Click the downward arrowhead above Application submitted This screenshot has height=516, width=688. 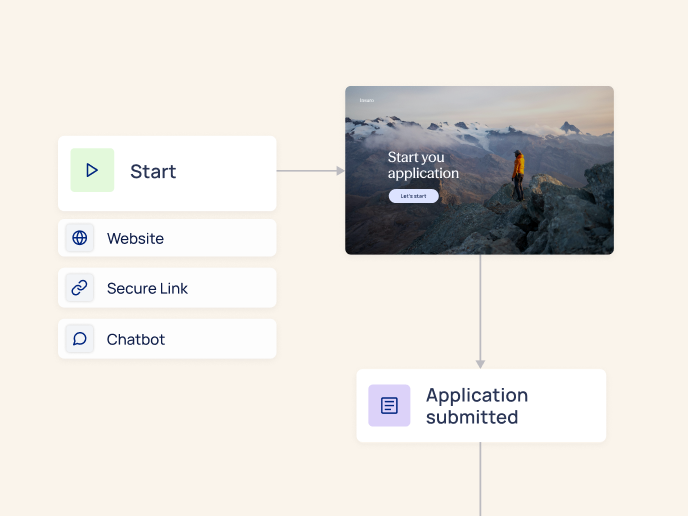coord(480,363)
